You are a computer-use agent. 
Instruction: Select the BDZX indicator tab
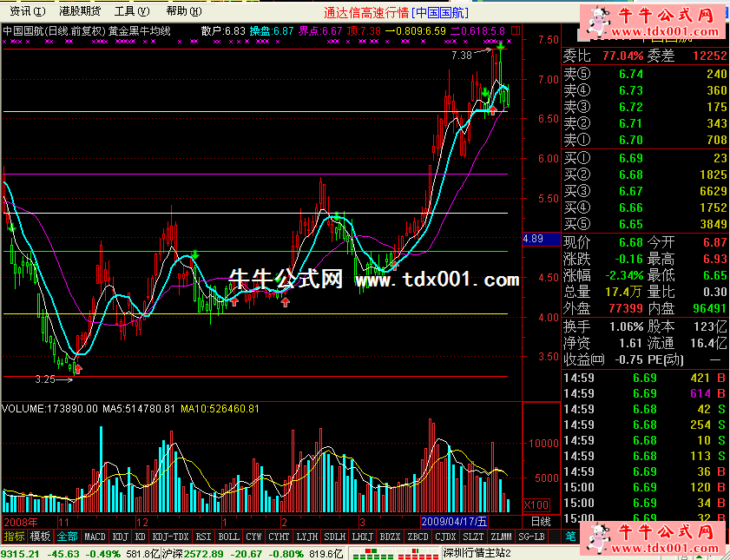pos(390,537)
